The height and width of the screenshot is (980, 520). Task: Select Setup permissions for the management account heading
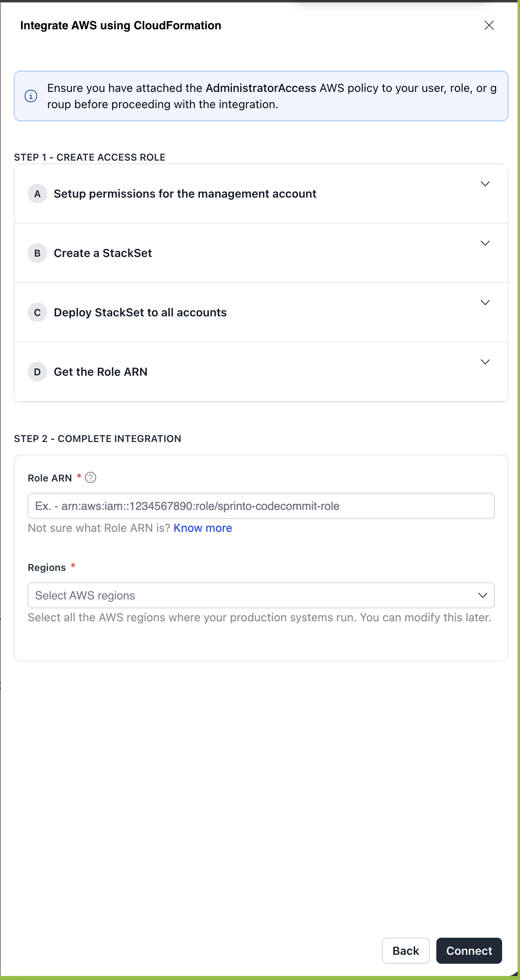click(185, 194)
